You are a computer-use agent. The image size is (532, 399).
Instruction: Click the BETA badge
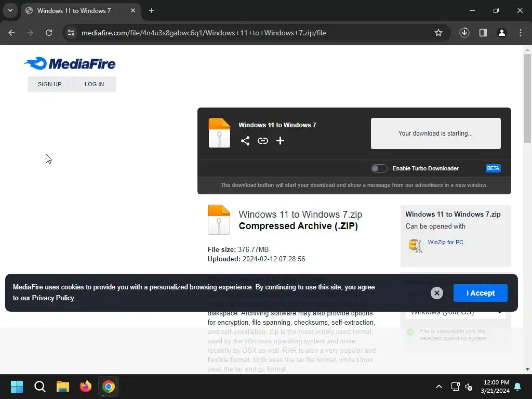(493, 168)
